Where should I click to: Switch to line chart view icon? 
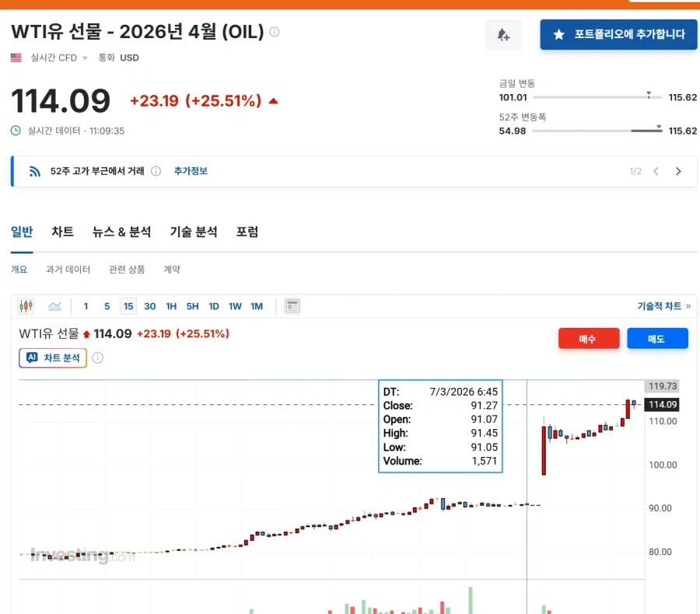(x=54, y=306)
